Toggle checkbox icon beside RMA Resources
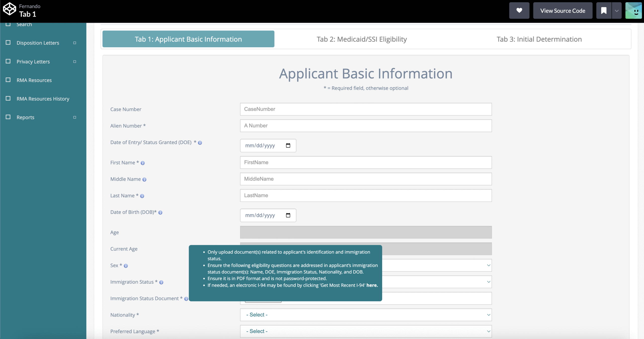644x339 pixels. coord(8,80)
